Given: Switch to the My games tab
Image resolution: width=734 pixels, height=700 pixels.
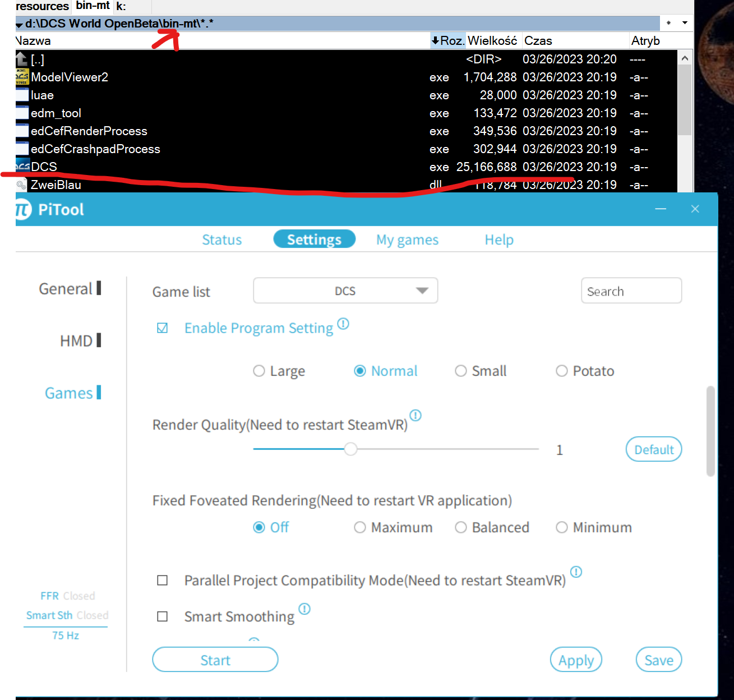Looking at the screenshot, I should pos(407,240).
